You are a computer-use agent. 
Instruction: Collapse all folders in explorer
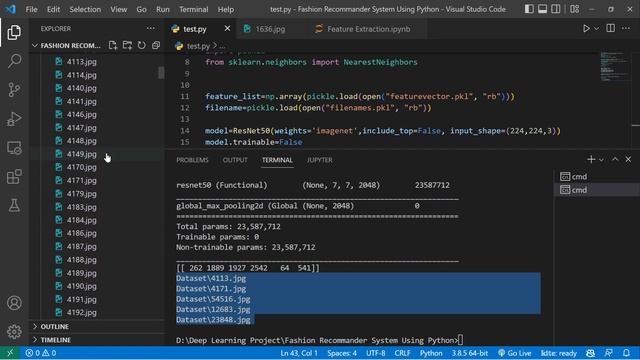156,45
